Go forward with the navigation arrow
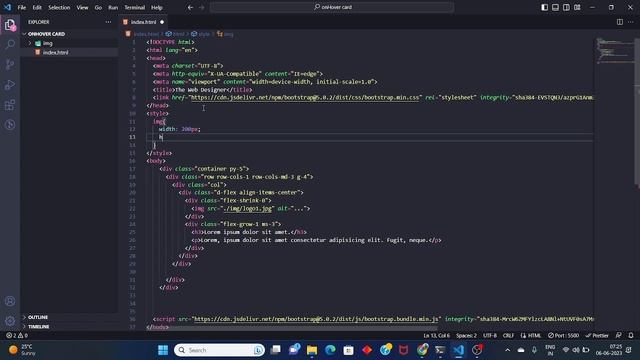 (201, 7)
